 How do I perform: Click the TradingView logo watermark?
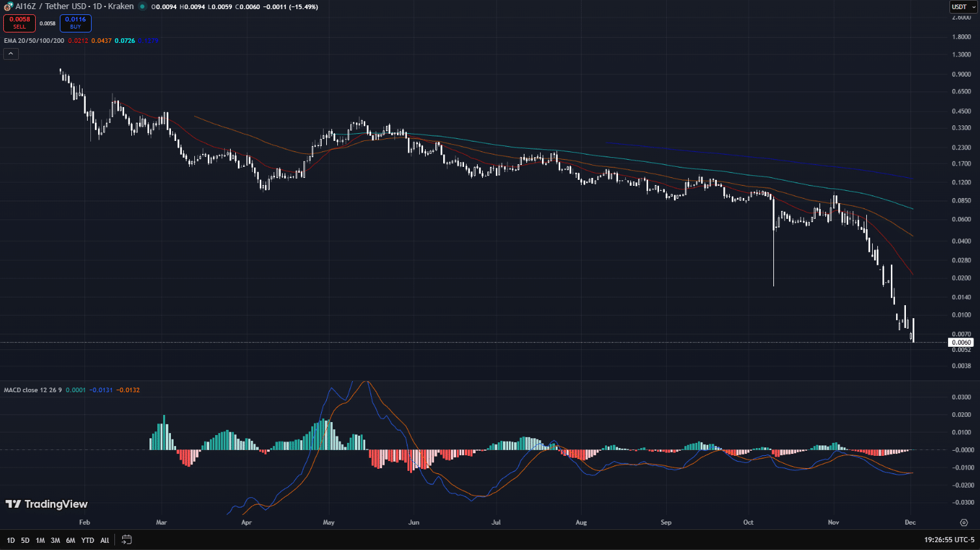pos(47,504)
